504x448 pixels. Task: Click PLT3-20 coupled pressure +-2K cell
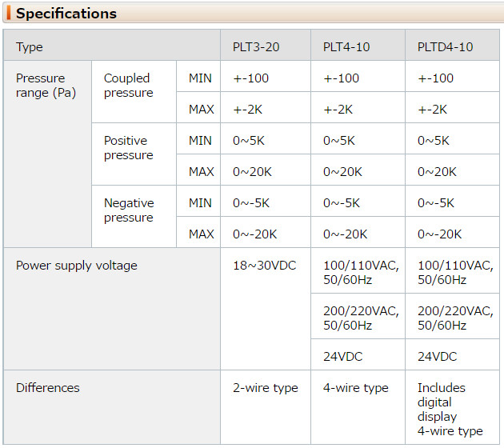click(x=266, y=107)
